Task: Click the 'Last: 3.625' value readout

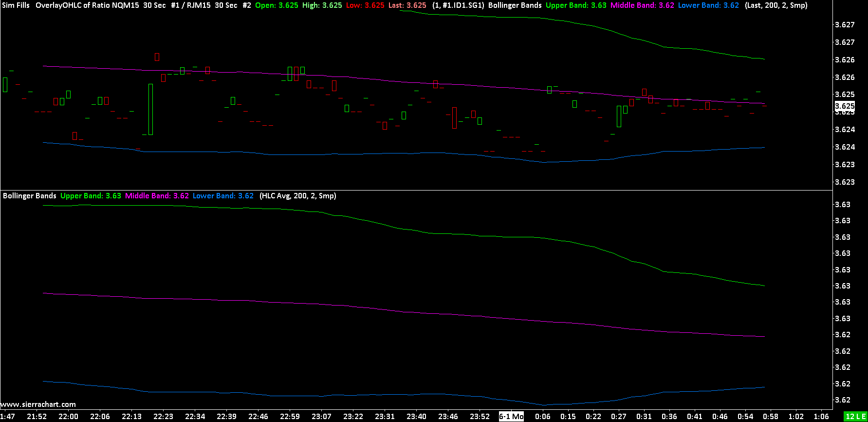Action: 407,5
